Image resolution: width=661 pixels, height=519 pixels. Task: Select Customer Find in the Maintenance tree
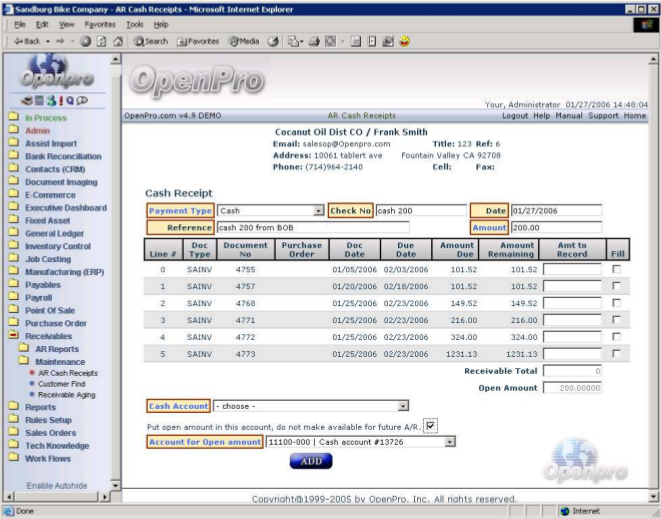[x=62, y=383]
